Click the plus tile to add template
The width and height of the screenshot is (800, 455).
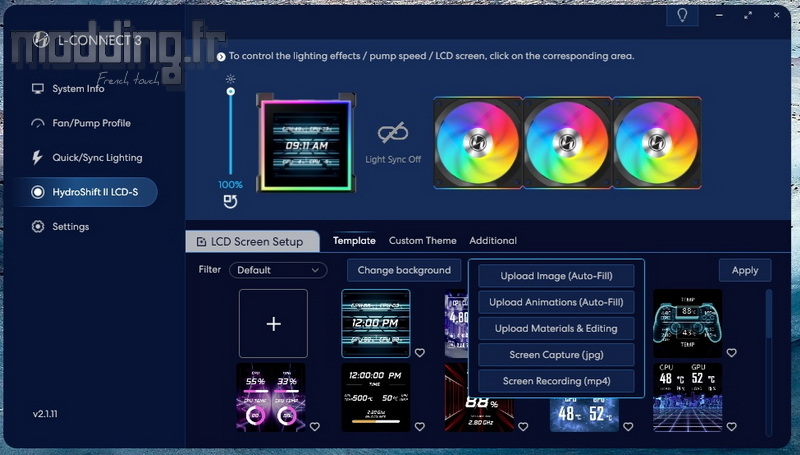[273, 323]
